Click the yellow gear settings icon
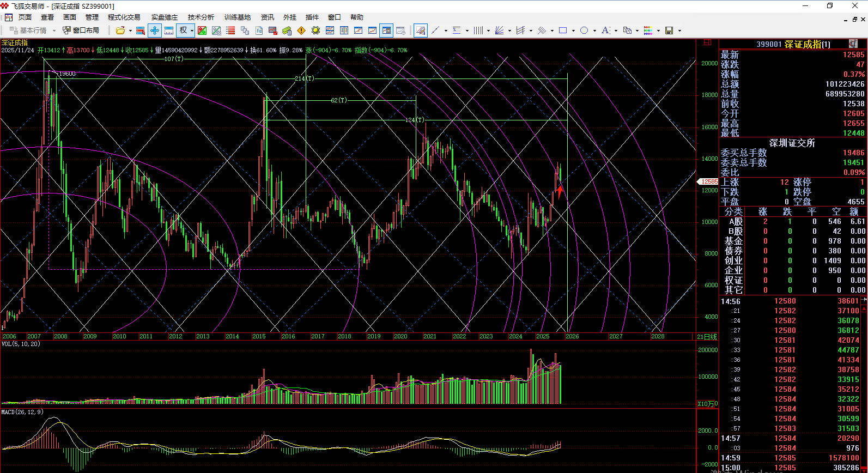 click(x=315, y=31)
